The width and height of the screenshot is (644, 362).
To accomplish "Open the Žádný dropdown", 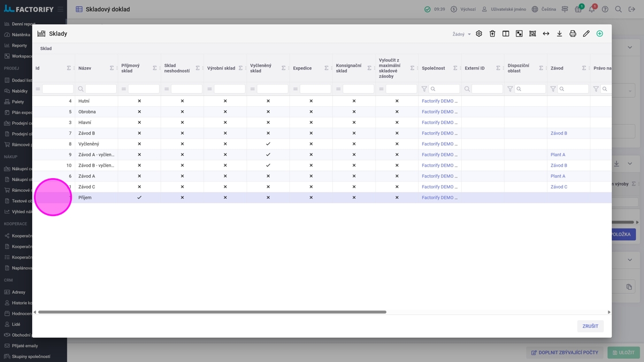I will (461, 34).
